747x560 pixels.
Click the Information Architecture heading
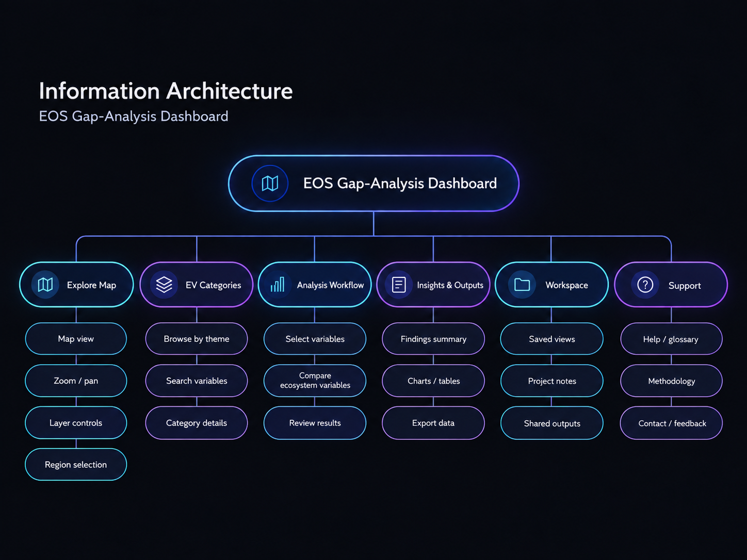166,91
